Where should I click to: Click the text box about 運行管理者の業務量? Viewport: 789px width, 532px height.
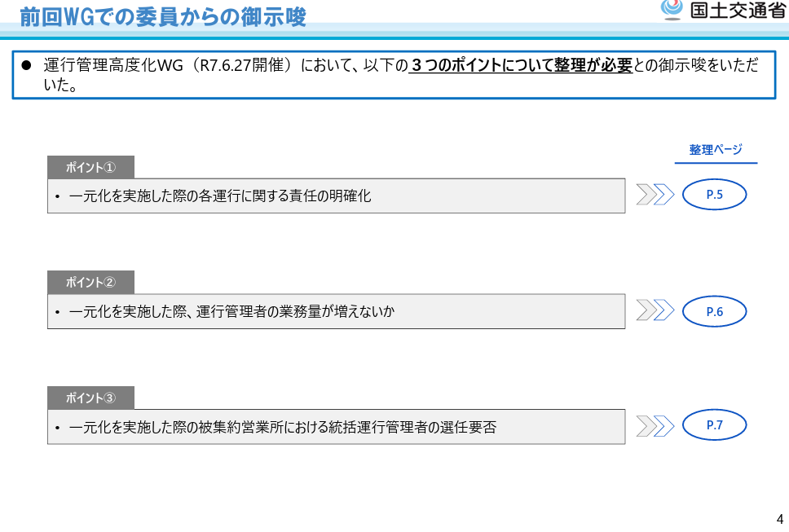tap(336, 311)
